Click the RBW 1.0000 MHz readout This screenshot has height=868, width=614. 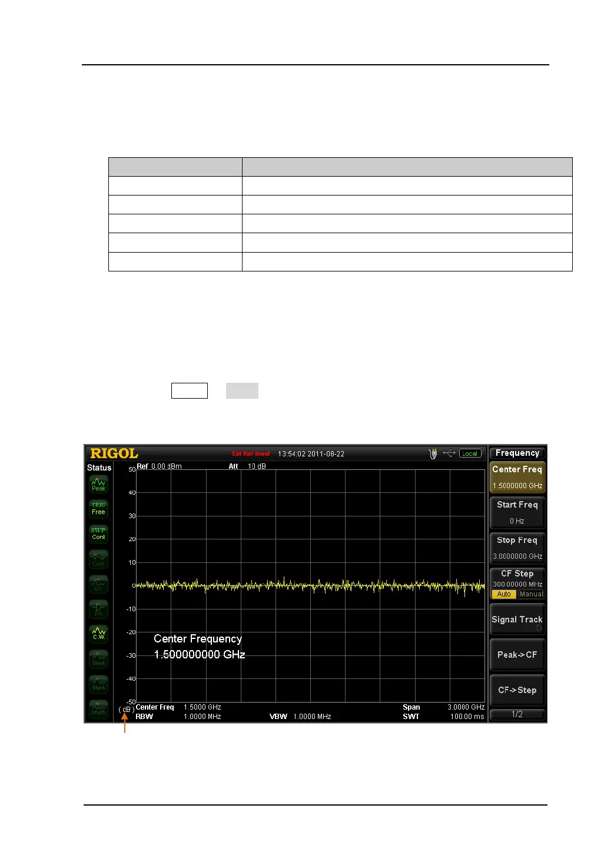[178, 717]
